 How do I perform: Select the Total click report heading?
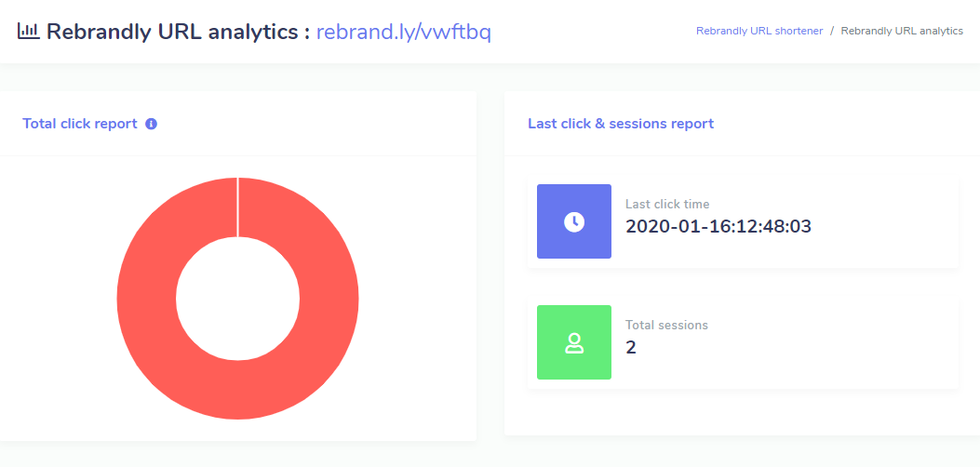(80, 124)
